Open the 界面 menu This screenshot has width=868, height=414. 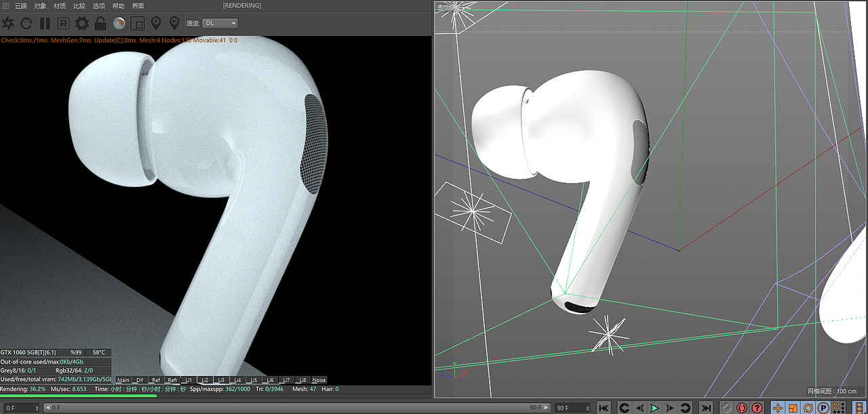(x=138, y=5)
